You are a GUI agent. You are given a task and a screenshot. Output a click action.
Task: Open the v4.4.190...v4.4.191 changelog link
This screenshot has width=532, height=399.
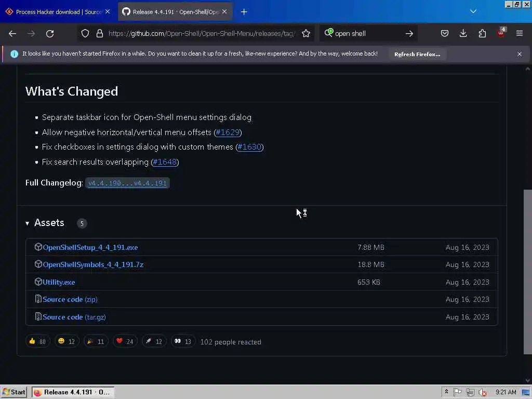[x=127, y=183]
